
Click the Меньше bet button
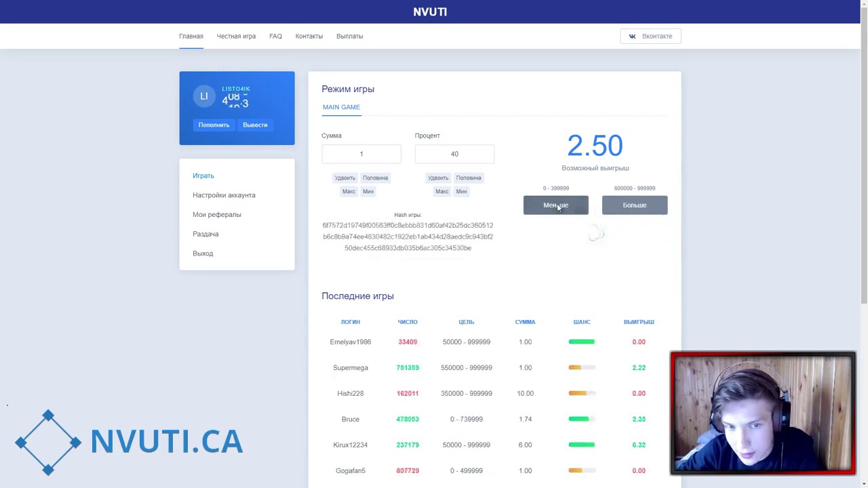tap(556, 205)
